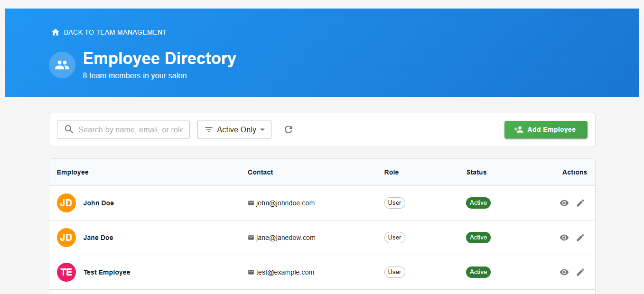Image resolution: width=644 pixels, height=294 pixels.
Task: Click the User role chip for Jane Doe
Action: point(395,238)
